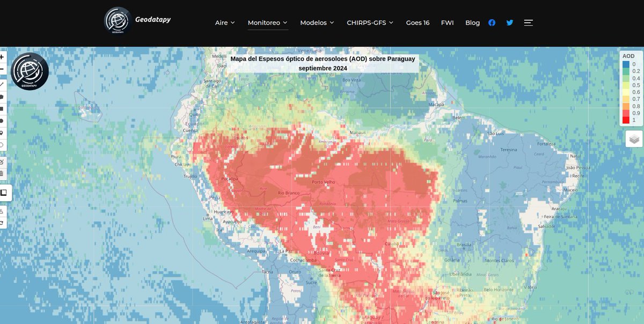Click the 'Porto Velho' map label
644x324 pixels.
pos(324,182)
